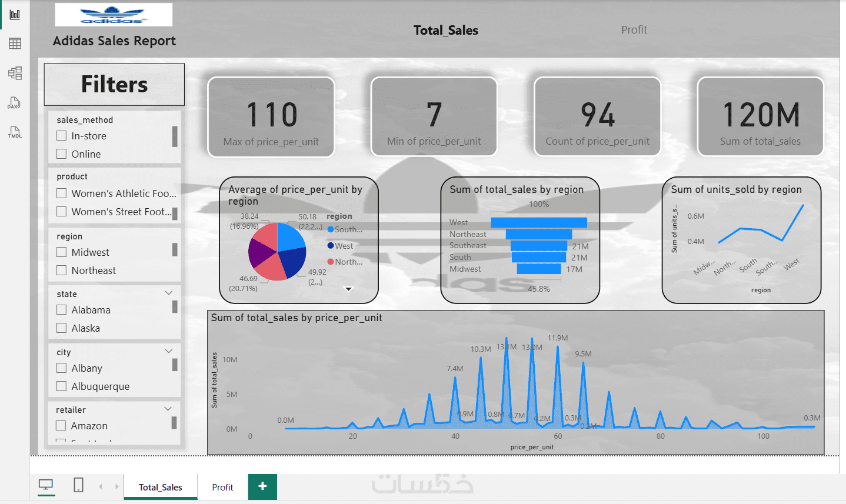Check the Albany city filter
Screen dimensions: 846x504
tap(61, 368)
